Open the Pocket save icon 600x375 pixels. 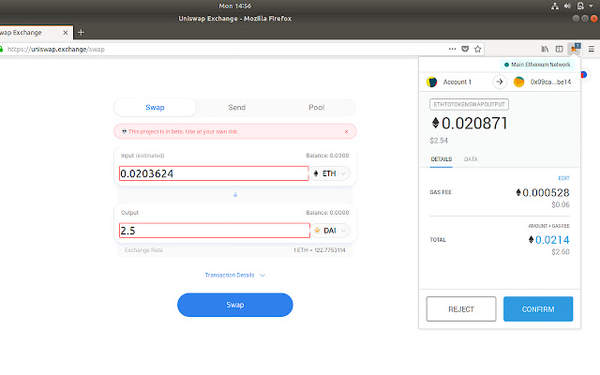pyautogui.click(x=465, y=49)
